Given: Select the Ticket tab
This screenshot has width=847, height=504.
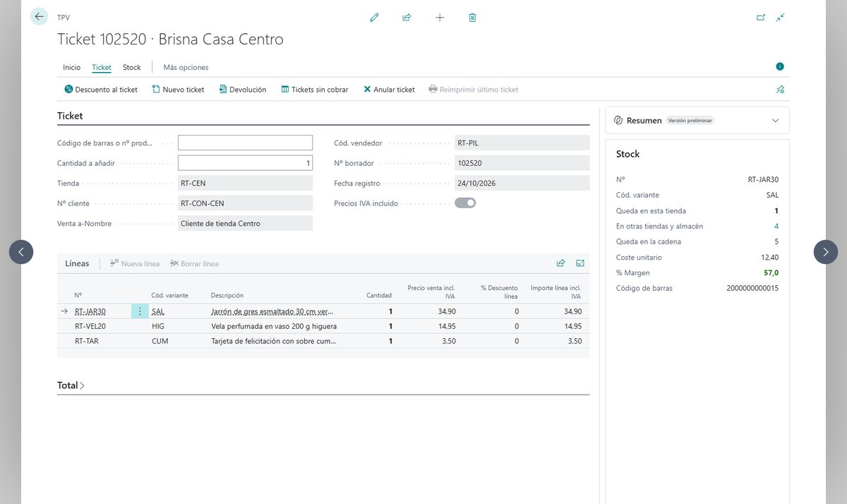Looking at the screenshot, I should [x=102, y=67].
